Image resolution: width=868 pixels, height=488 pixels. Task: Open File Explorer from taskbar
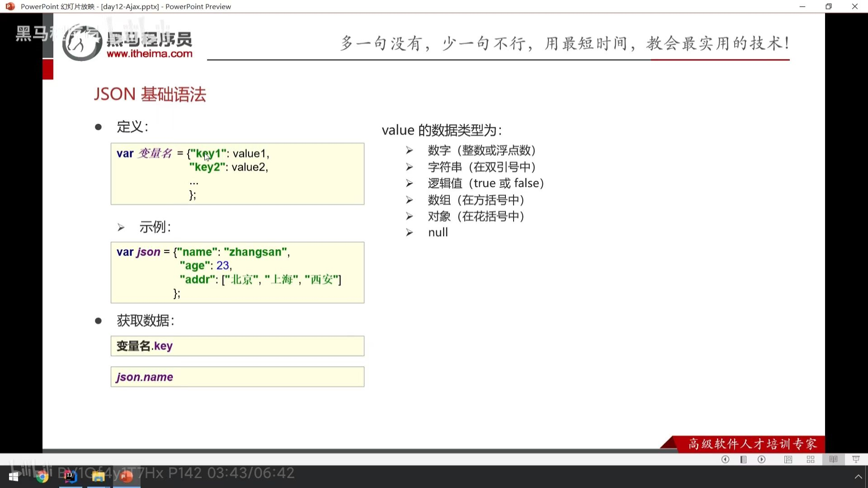click(98, 477)
